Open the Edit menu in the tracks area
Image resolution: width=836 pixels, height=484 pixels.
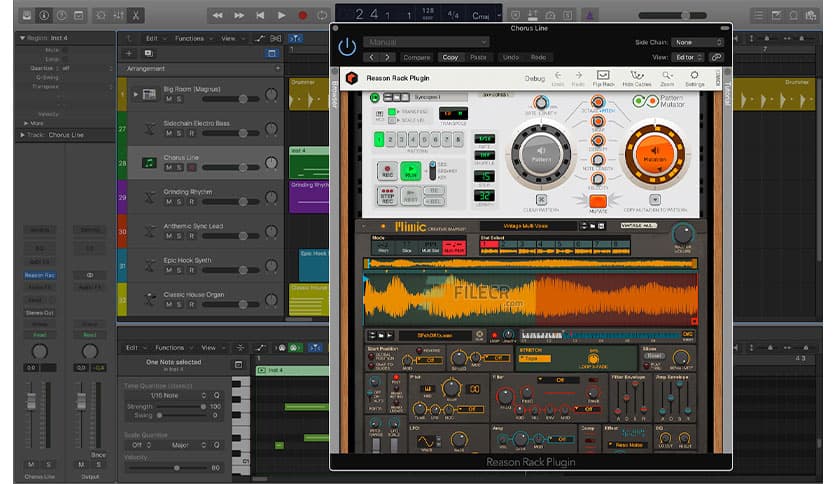[152, 38]
